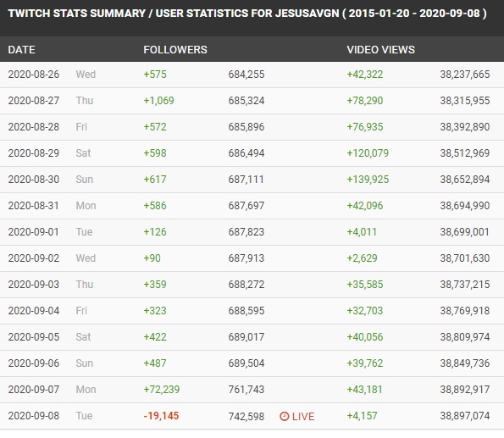The image size is (504, 438).
Task: Click the Twitch Stats Summary title
Action: pos(247,14)
